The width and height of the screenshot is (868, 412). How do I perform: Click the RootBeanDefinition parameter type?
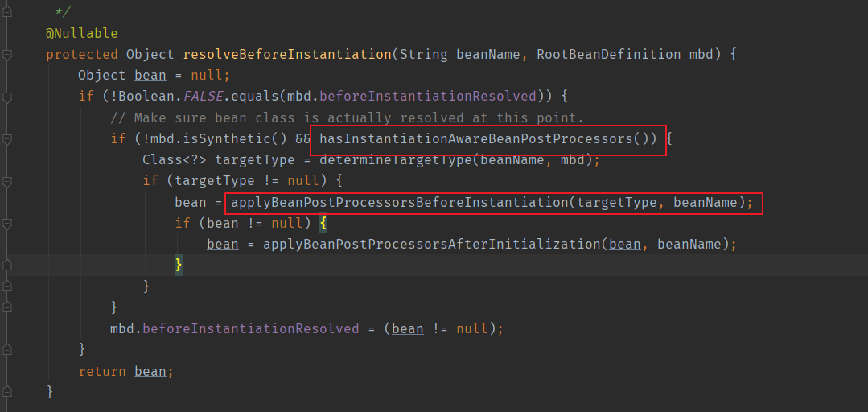pos(609,55)
